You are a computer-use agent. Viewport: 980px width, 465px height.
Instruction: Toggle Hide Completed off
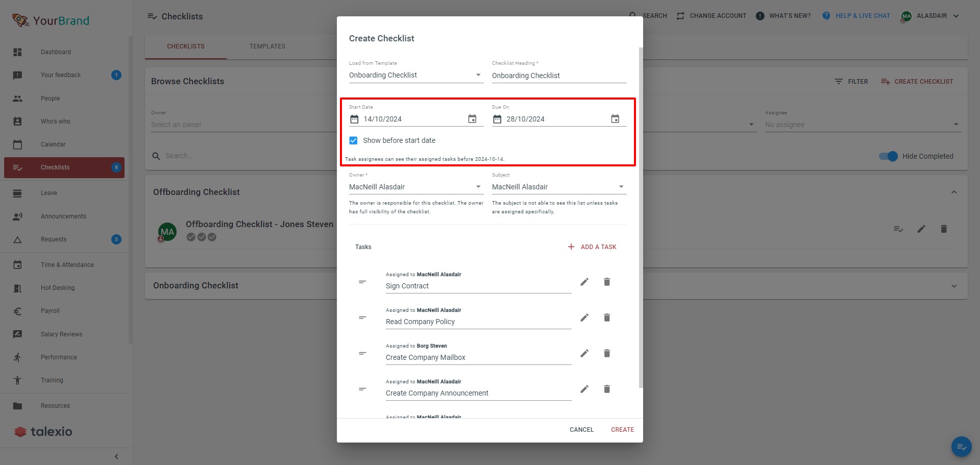(x=888, y=156)
